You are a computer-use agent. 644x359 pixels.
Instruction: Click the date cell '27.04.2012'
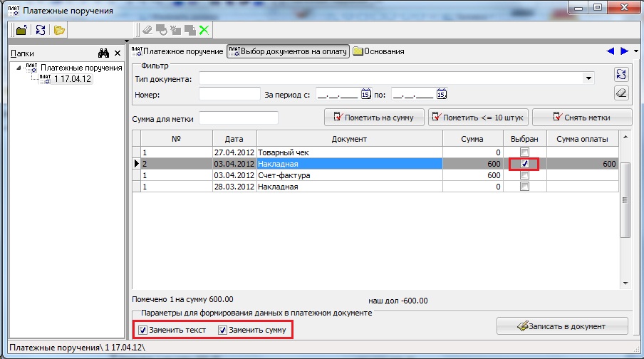pyautogui.click(x=234, y=152)
